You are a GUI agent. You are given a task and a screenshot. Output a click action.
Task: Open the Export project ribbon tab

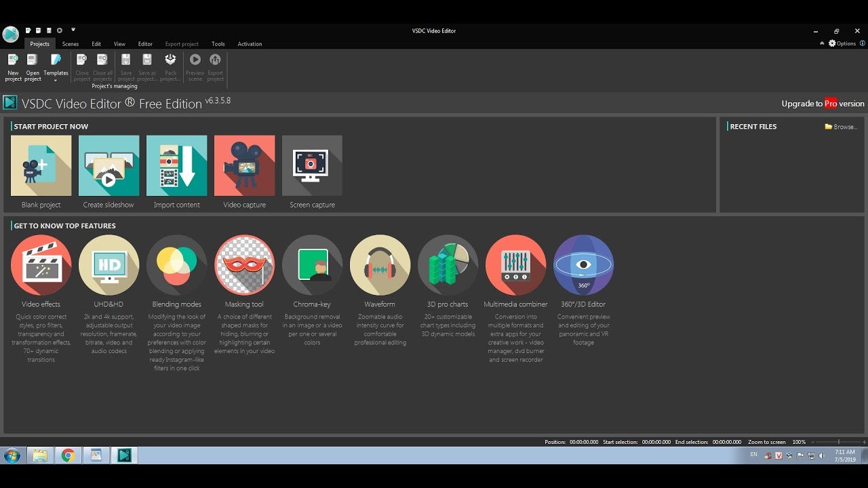click(182, 44)
